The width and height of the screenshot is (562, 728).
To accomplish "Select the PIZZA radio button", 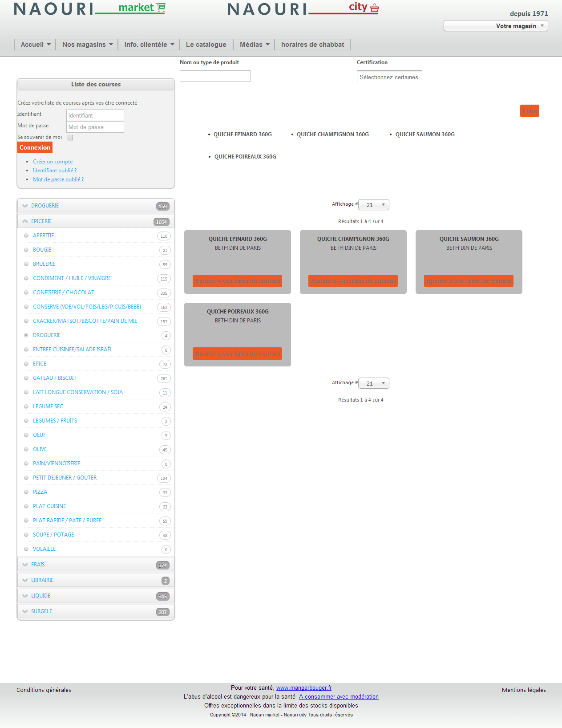I will pyautogui.click(x=26, y=492).
